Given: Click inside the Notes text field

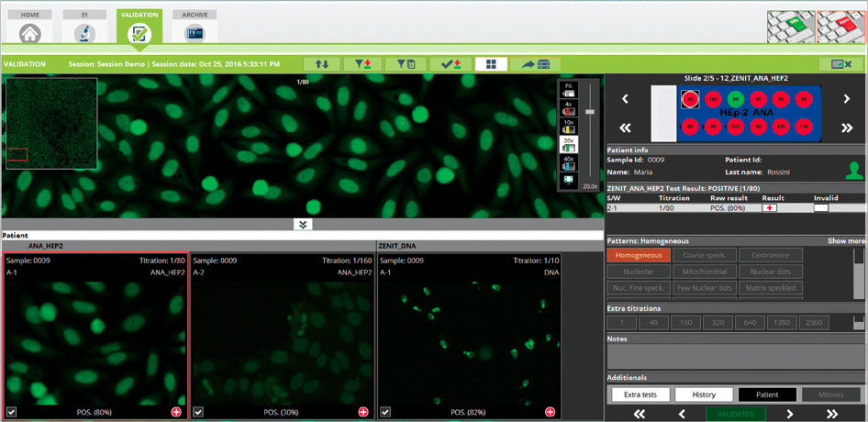Looking at the screenshot, I should pyautogui.click(x=734, y=356).
